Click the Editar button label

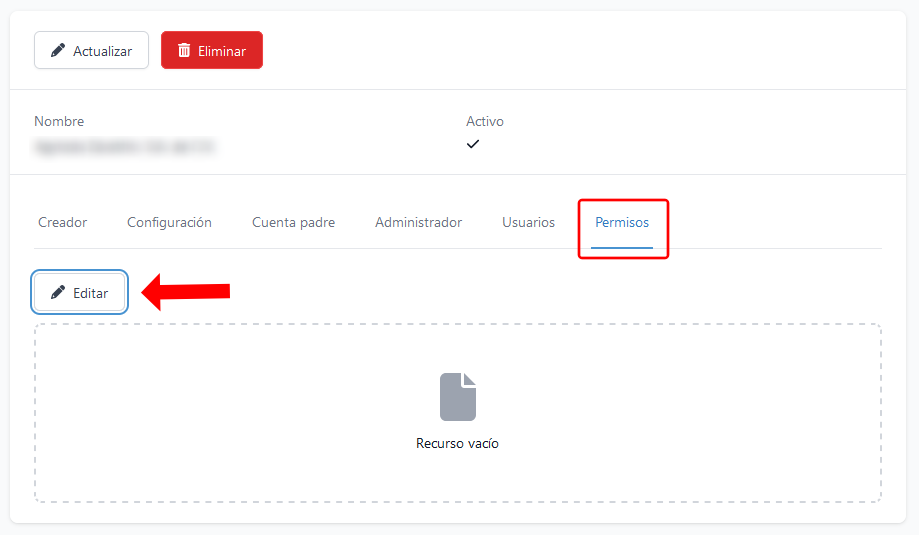pyautogui.click(x=91, y=294)
